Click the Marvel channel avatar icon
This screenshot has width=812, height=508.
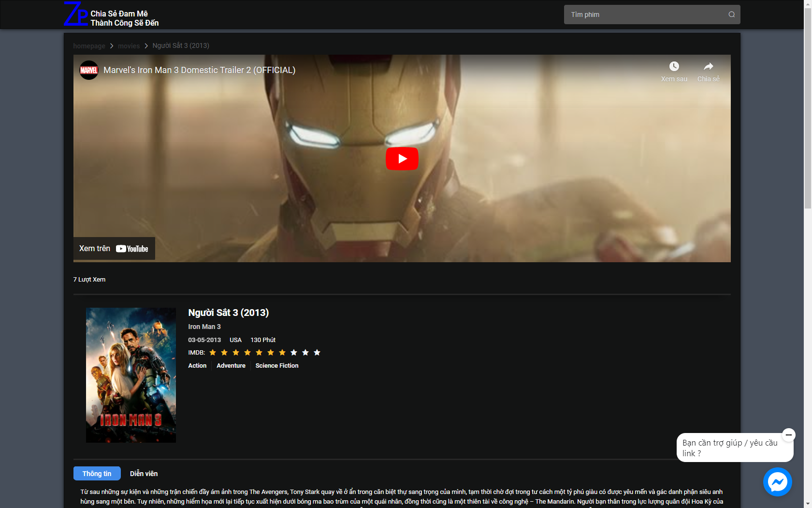[x=89, y=70]
